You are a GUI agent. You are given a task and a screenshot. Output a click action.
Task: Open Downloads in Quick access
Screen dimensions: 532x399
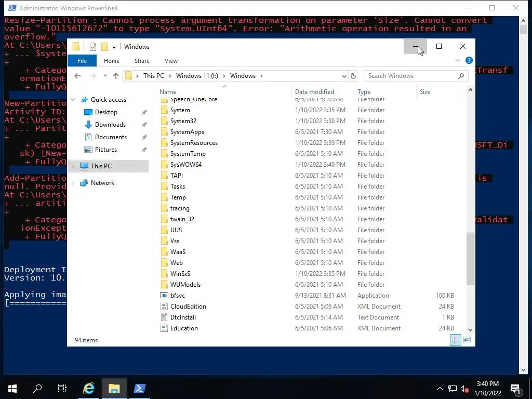coord(110,125)
